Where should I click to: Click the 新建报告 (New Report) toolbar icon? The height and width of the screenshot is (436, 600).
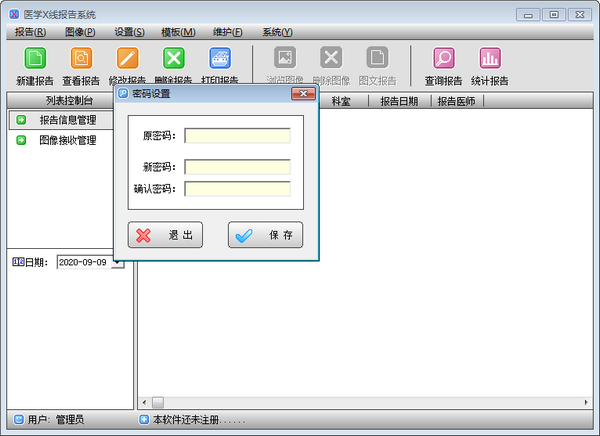[x=35, y=60]
